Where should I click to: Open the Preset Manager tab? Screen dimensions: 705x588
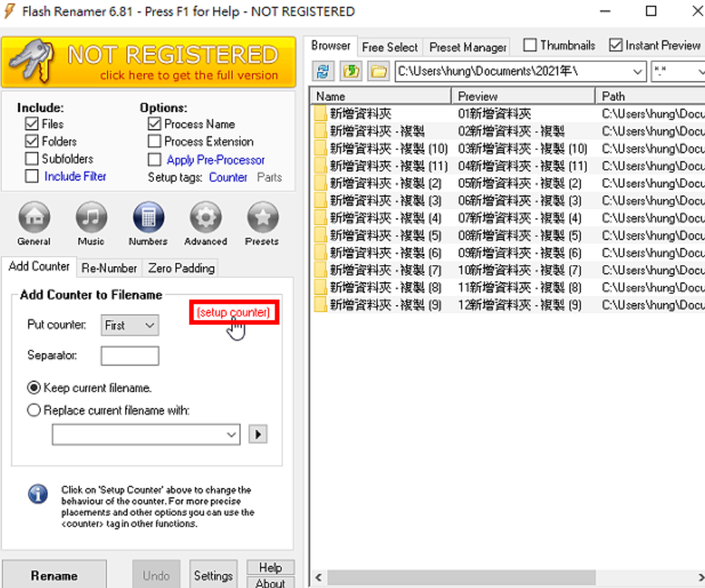467,47
